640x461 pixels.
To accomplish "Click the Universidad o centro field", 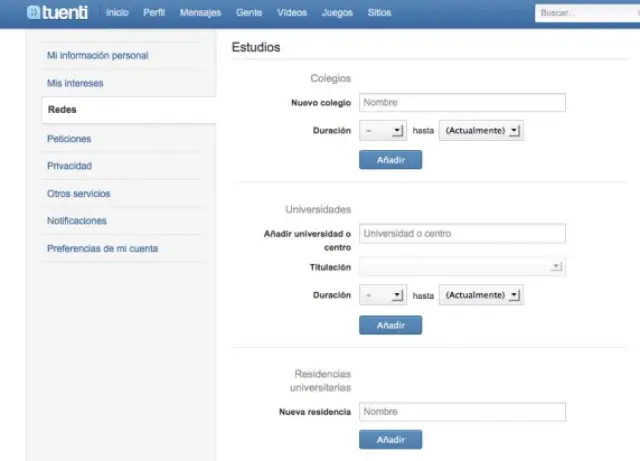I will [x=462, y=234].
